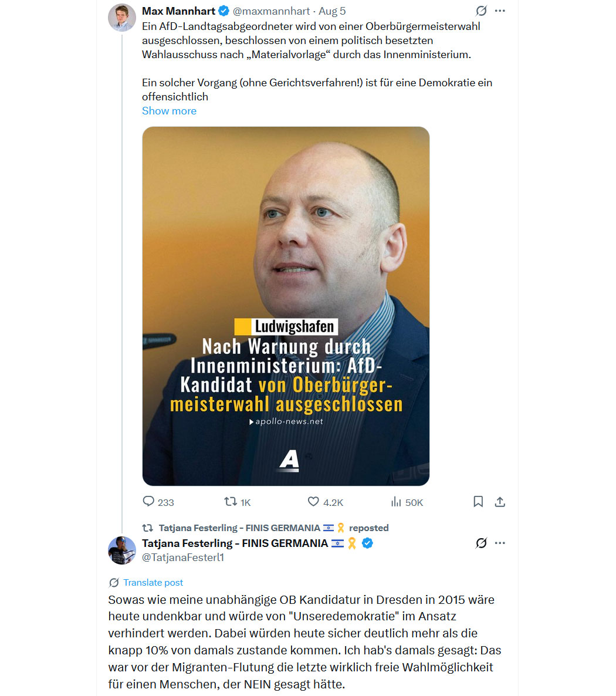The height and width of the screenshot is (696, 616).
Task: Open the Ludwigshafen apollo-news image
Action: pyautogui.click(x=286, y=306)
